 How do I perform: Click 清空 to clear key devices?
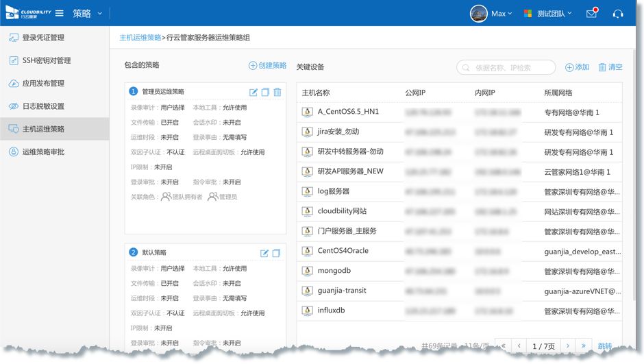pyautogui.click(x=610, y=67)
